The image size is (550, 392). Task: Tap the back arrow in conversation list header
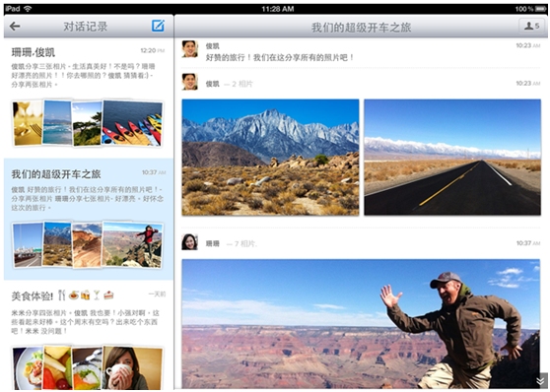(x=15, y=26)
